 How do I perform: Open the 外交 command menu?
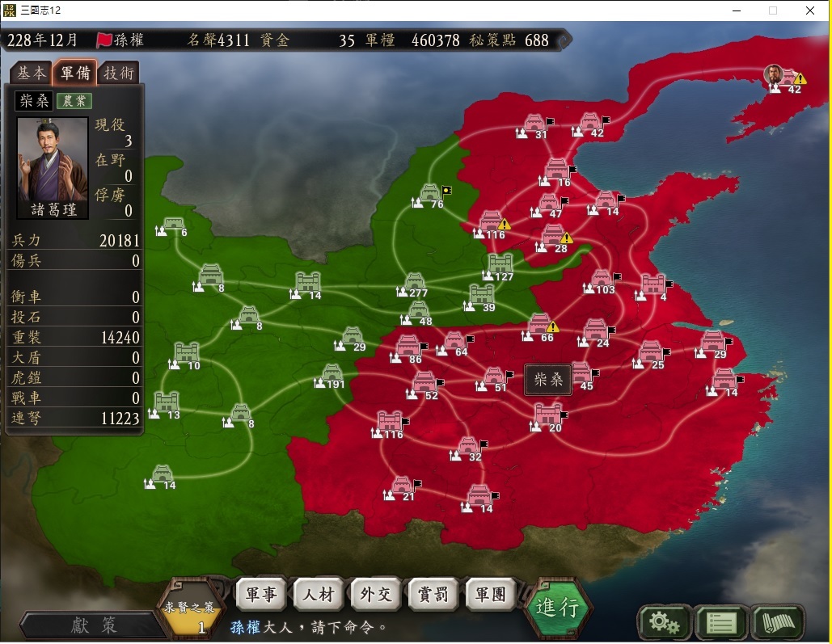pyautogui.click(x=376, y=594)
